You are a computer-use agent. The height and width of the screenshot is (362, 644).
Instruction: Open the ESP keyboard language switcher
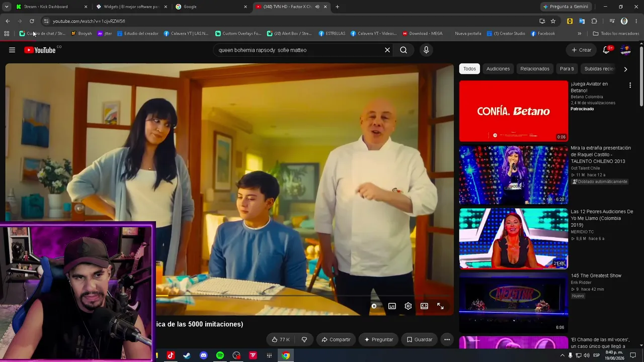596,355
